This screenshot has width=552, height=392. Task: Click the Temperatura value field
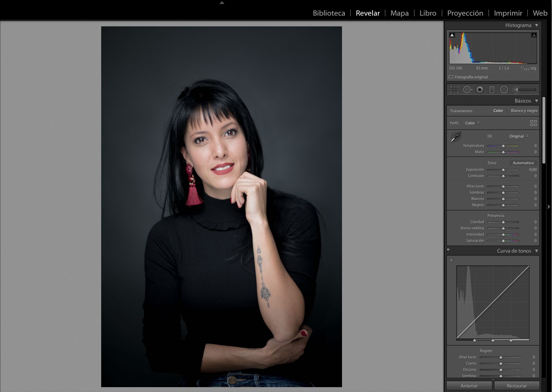[x=535, y=146]
